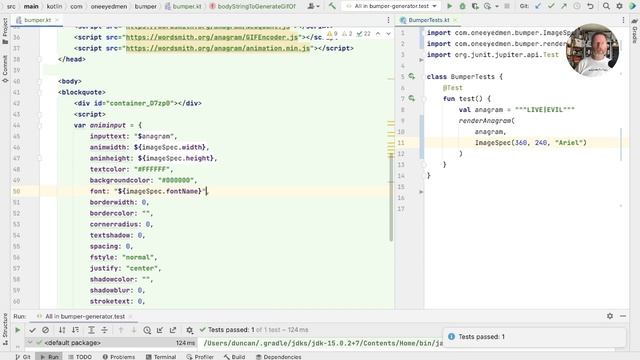This screenshot has height=360, width=640.
Task: Open right editor tab options menu (three dots)
Action: click(623, 20)
